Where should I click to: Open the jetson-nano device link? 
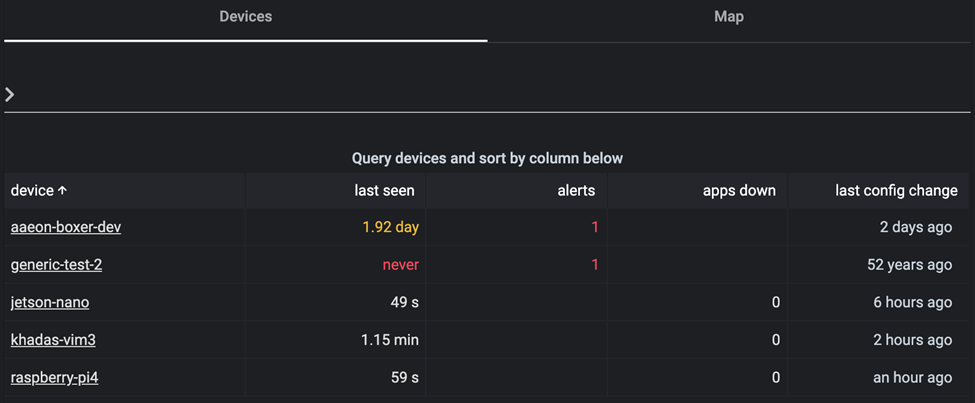click(x=50, y=303)
